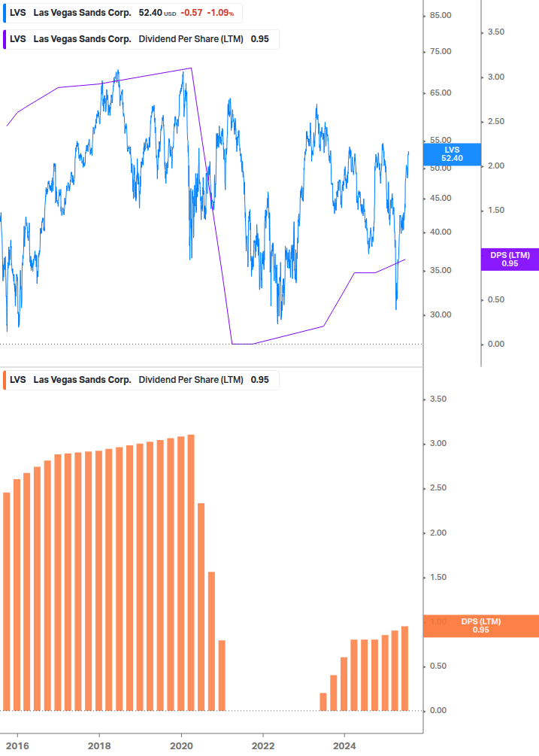539x756 pixels.
Task: Click the 0.50 label on the bottom chart axis
Action: (438, 666)
